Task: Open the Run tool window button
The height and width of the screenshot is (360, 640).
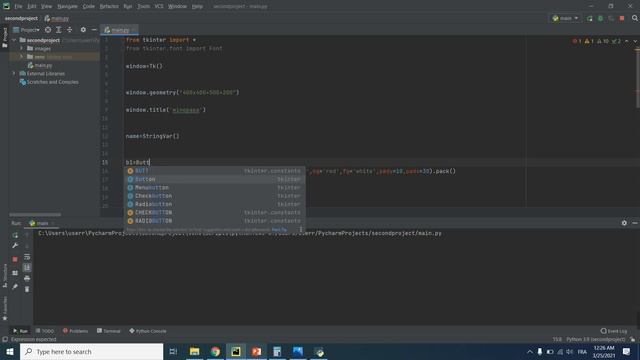Action: [20, 331]
